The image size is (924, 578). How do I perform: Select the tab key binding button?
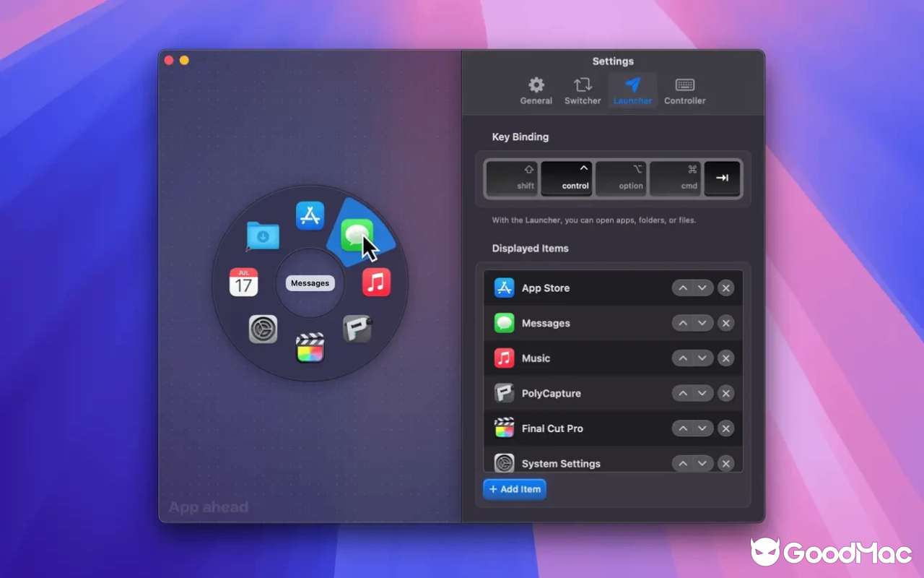[x=722, y=178]
